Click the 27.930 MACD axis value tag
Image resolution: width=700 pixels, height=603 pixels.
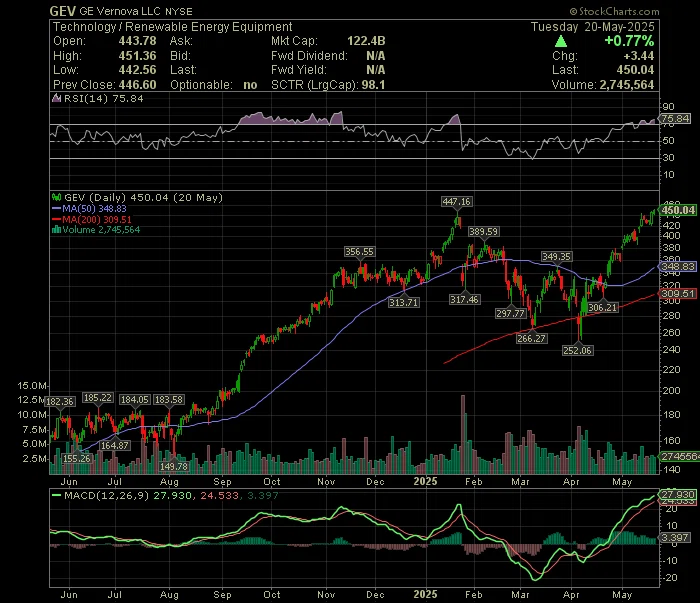pos(678,495)
